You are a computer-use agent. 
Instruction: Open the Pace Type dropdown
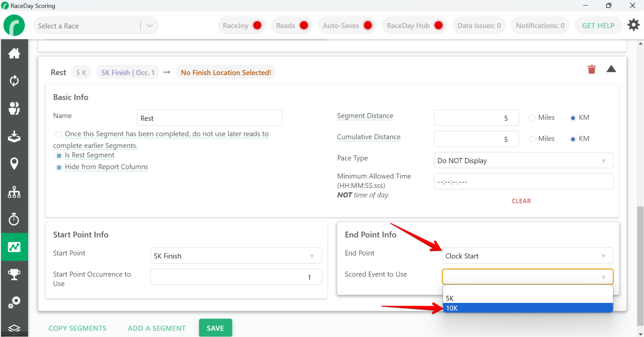tap(524, 160)
